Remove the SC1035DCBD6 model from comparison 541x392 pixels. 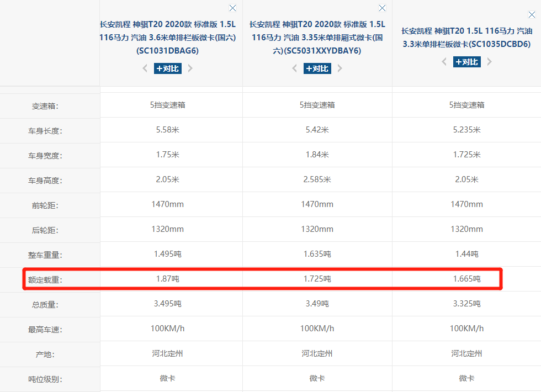pyautogui.click(x=532, y=14)
